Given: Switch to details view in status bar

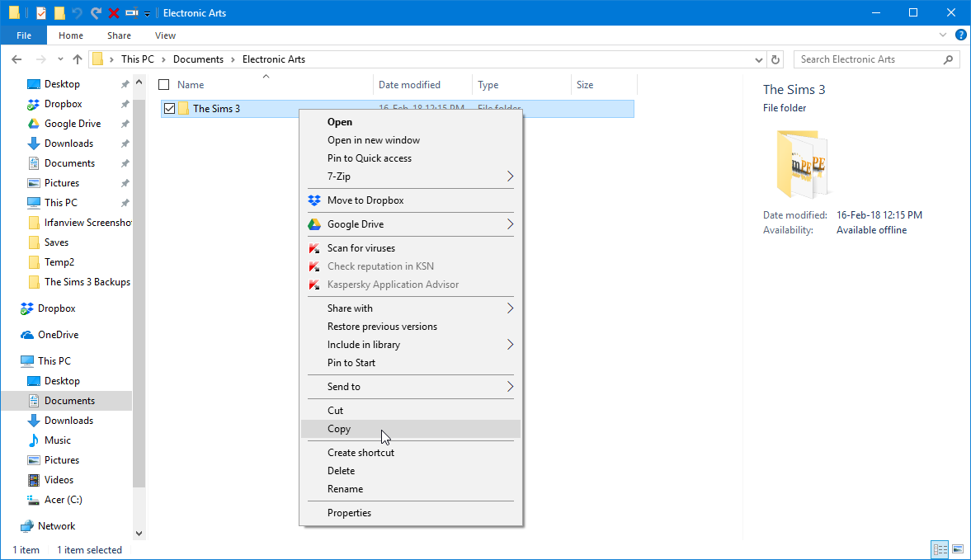Looking at the screenshot, I should 940,549.
